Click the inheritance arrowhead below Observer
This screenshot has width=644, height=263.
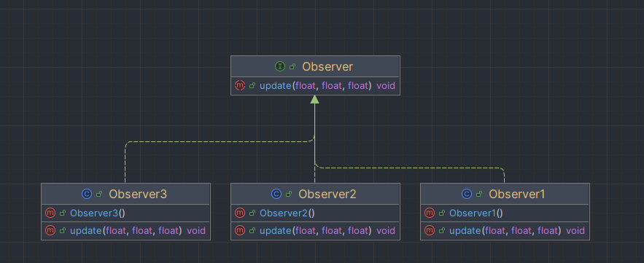(x=314, y=99)
